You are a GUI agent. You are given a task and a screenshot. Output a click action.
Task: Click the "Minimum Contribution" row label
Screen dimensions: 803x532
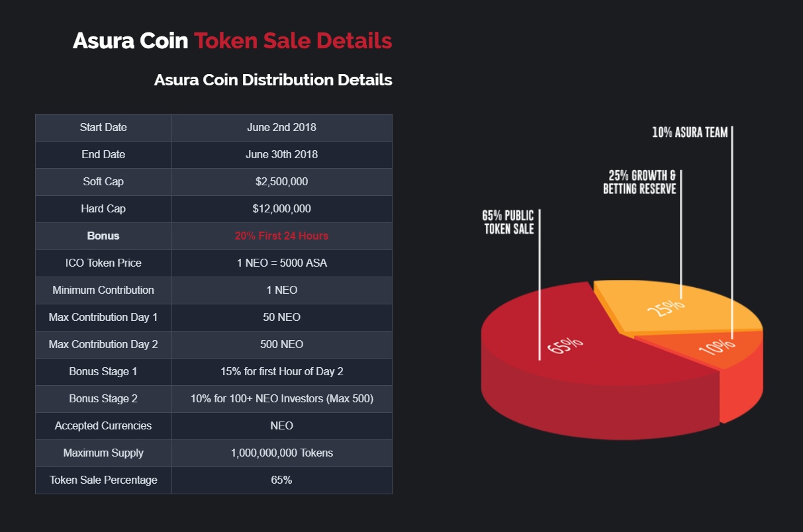103,290
